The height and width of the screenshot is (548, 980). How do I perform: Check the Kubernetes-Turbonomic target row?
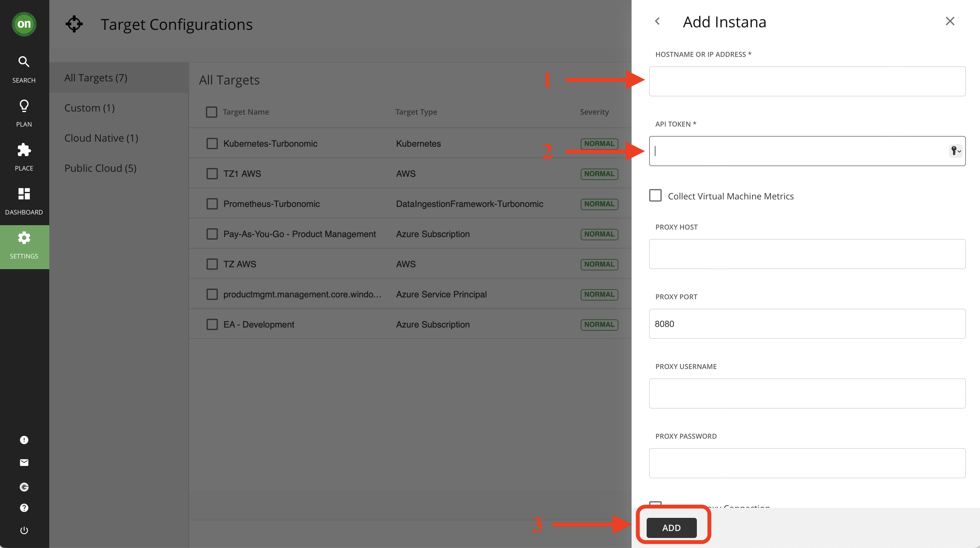coord(212,144)
